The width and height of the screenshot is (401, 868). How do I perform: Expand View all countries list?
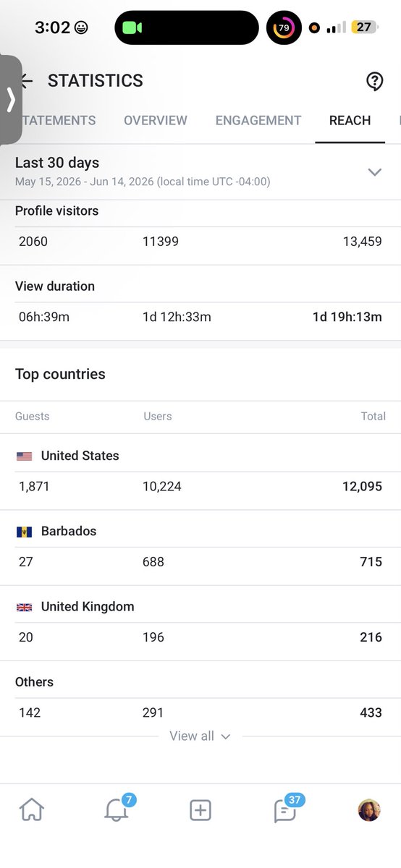[200, 736]
